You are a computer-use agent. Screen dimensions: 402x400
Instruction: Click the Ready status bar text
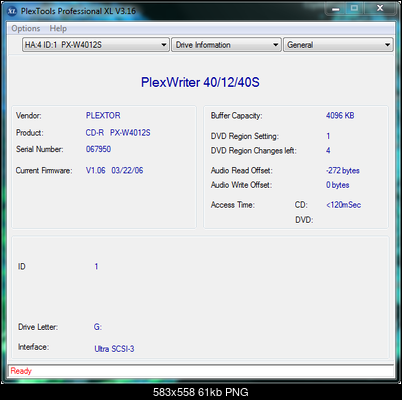click(x=21, y=371)
